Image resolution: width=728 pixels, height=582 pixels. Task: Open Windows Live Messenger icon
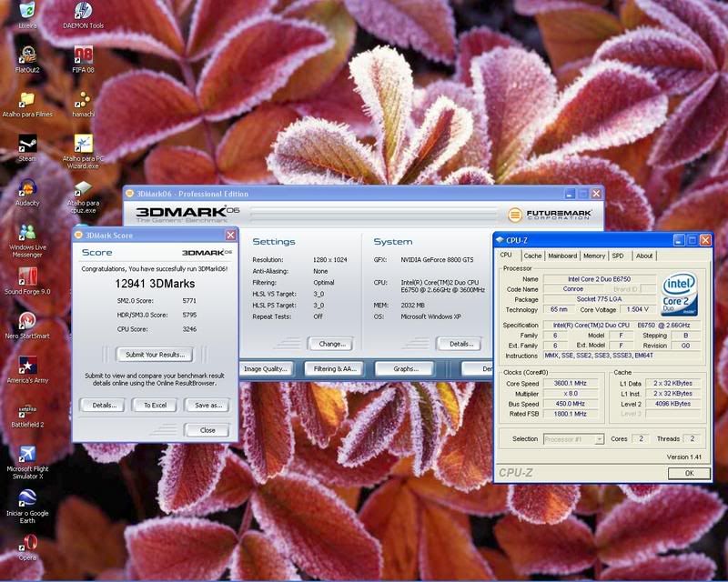point(27,239)
